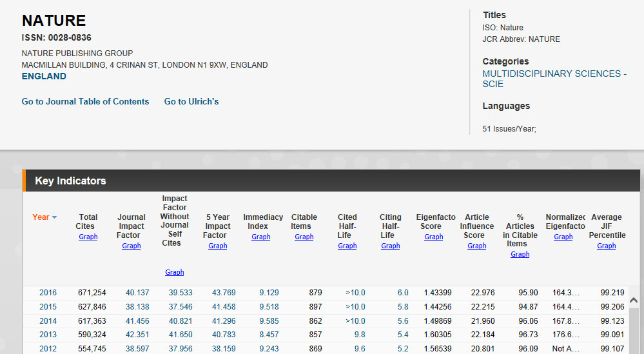
Task: Show the 5 Year Impact Factor graph
Action: 218,246
